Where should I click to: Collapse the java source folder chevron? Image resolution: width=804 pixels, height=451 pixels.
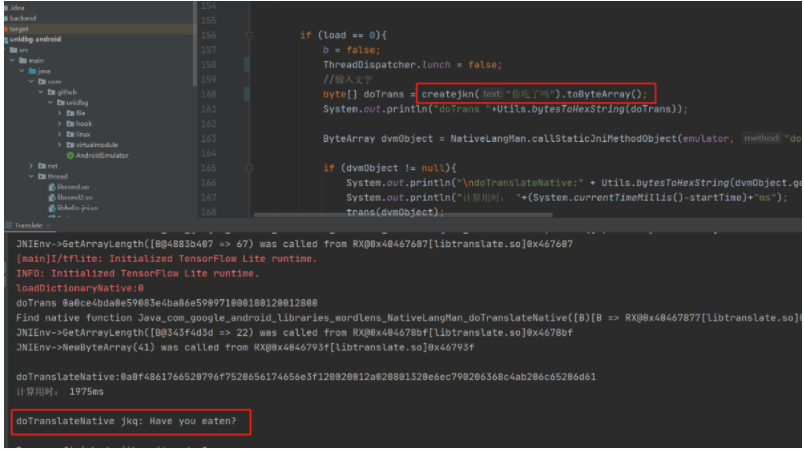22,71
